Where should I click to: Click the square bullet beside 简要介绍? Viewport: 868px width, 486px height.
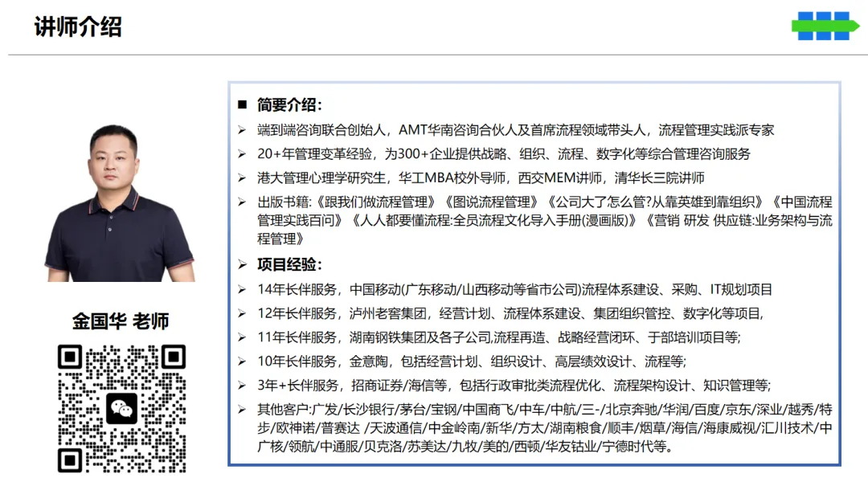242,104
